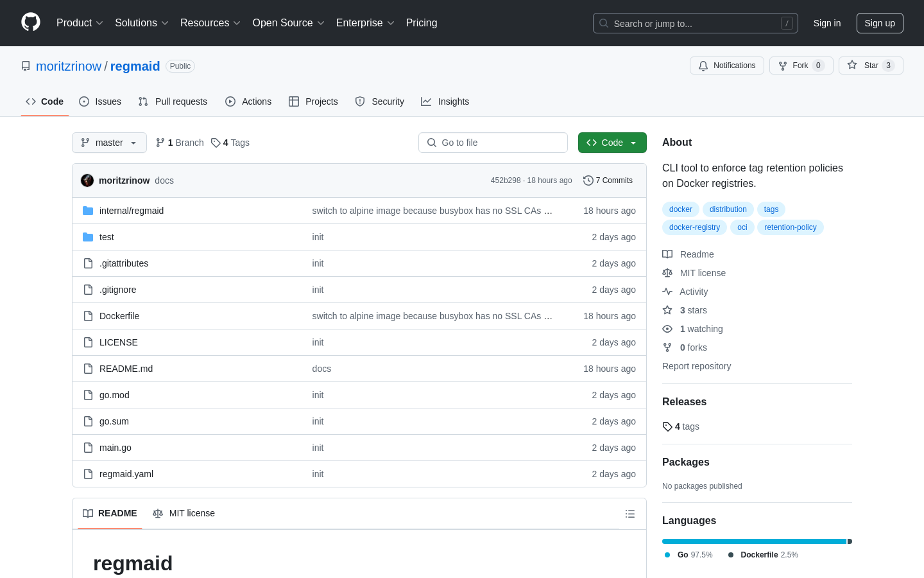Screen dimensions: 924x578
Task: Select the MIT license tab in file viewer
Action: (184, 514)
